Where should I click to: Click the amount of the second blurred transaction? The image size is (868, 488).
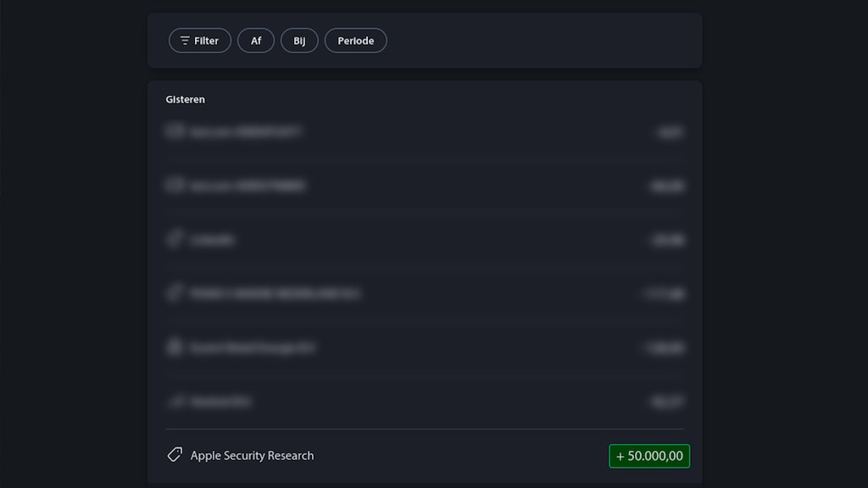point(667,186)
